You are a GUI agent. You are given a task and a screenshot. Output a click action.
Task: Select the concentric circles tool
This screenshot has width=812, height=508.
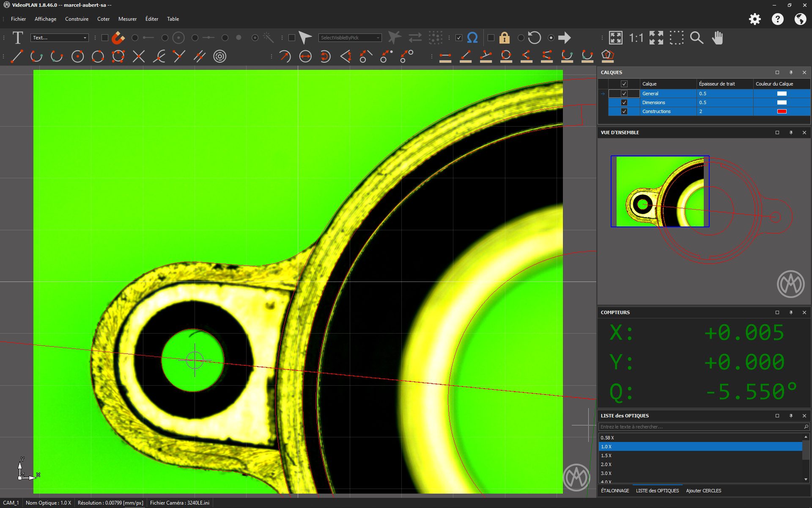(219, 56)
